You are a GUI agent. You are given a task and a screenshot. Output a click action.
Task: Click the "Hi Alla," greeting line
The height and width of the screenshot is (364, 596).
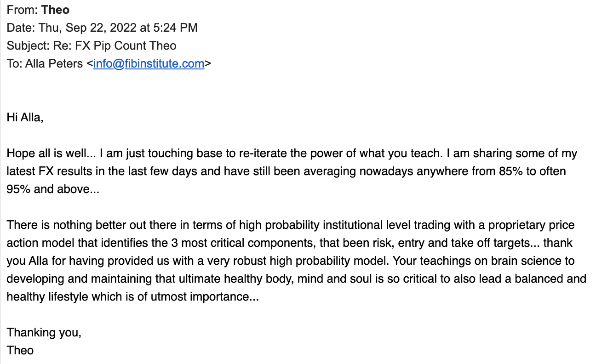pyautogui.click(x=25, y=118)
